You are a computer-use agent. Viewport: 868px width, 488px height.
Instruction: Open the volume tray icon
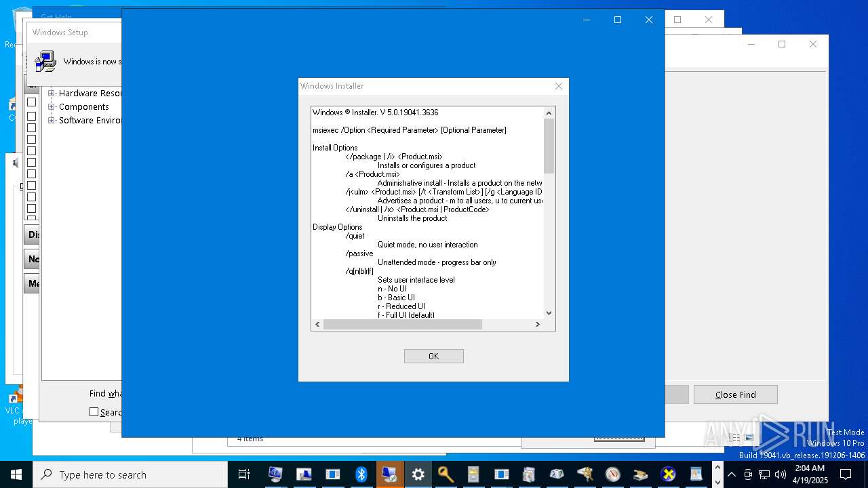781,474
